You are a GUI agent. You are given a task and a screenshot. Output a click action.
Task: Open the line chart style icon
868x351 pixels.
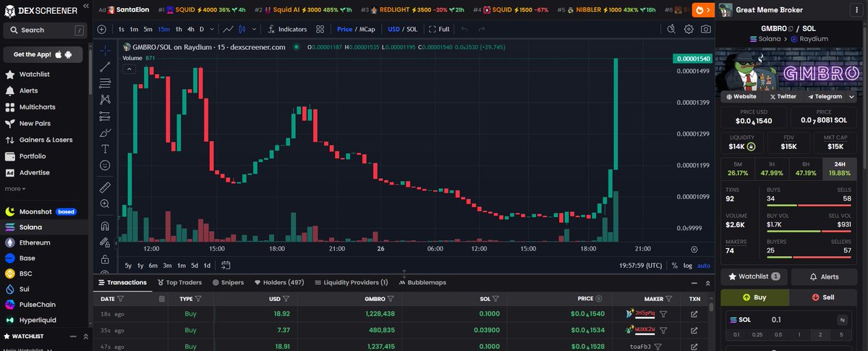(229, 29)
